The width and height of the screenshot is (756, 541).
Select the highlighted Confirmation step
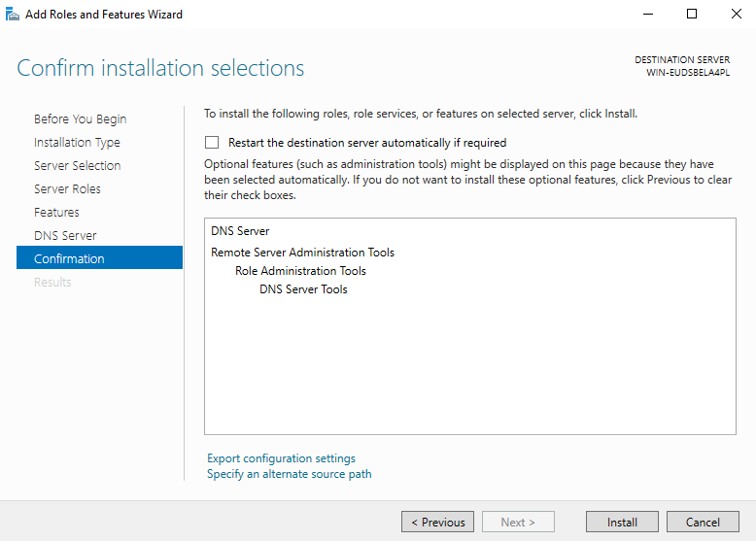[x=69, y=258]
